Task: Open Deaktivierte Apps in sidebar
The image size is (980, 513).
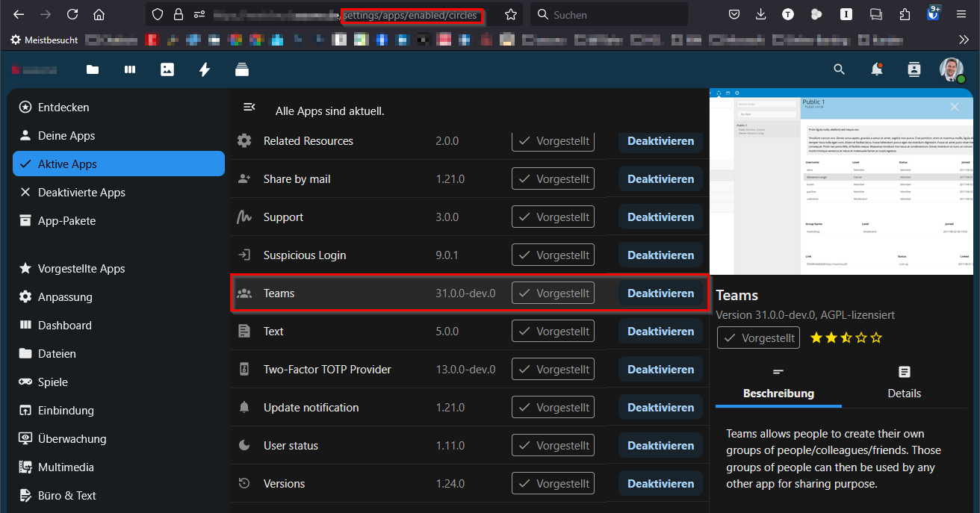Action: click(81, 193)
